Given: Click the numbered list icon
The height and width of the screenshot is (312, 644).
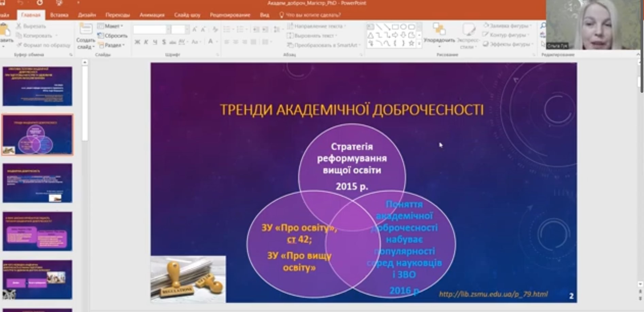Looking at the screenshot, I should pyautogui.click(x=240, y=30).
